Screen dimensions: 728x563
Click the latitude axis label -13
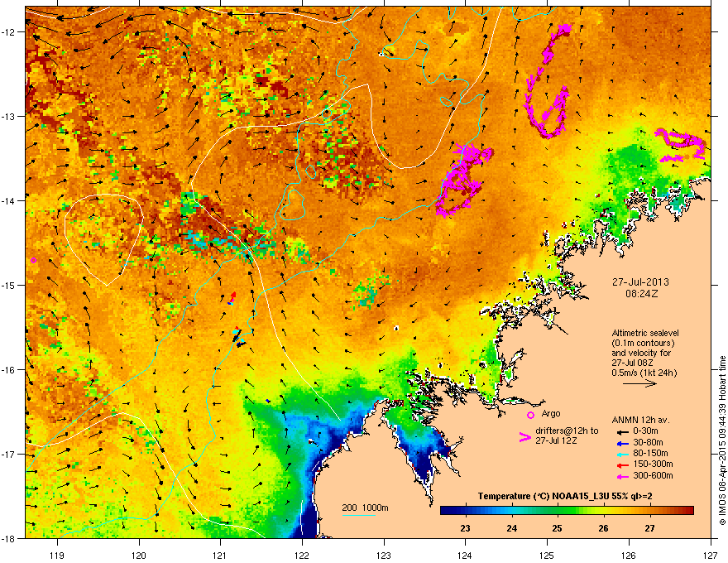pos(9,116)
